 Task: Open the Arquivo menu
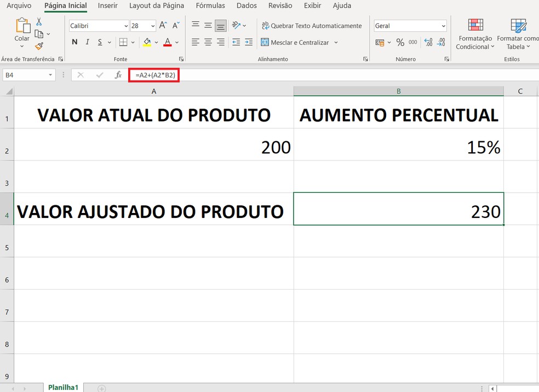point(19,5)
